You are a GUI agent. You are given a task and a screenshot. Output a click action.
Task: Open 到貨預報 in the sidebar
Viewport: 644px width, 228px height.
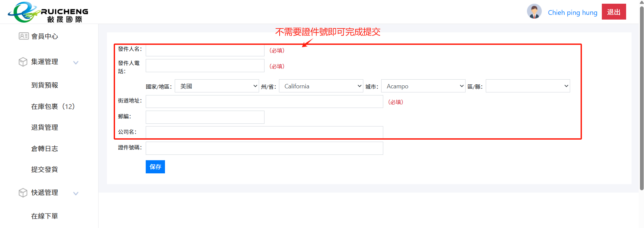pyautogui.click(x=45, y=85)
